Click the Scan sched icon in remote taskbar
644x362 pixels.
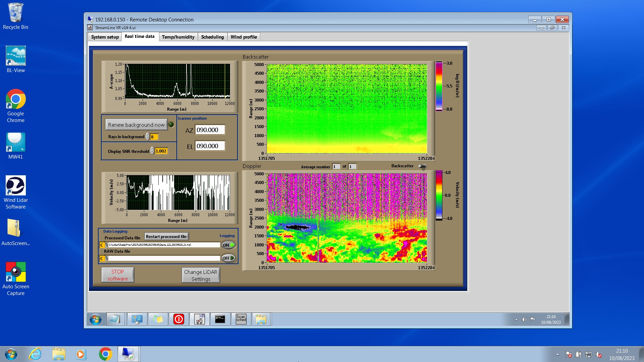click(x=241, y=319)
